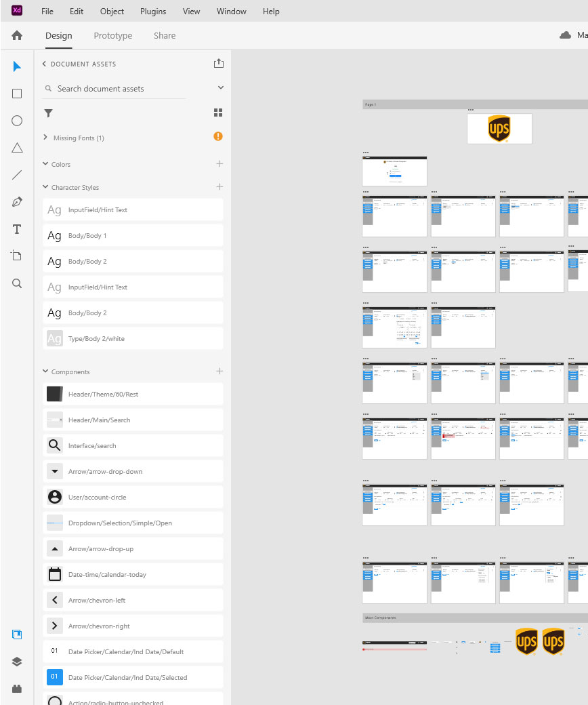Select the Pen tool
This screenshot has width=588, height=705.
pyautogui.click(x=17, y=202)
